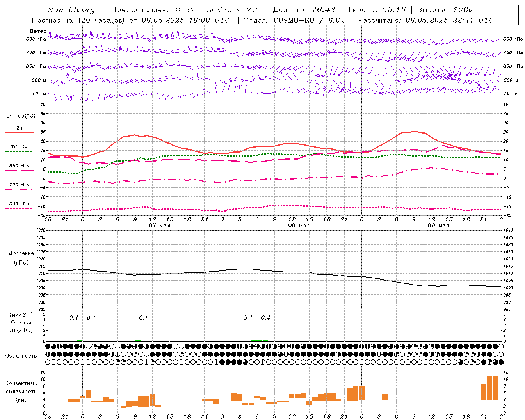Click the "COSMO-RU / 6.6км" model name
The image size is (525, 420).
pyautogui.click(x=311, y=20)
